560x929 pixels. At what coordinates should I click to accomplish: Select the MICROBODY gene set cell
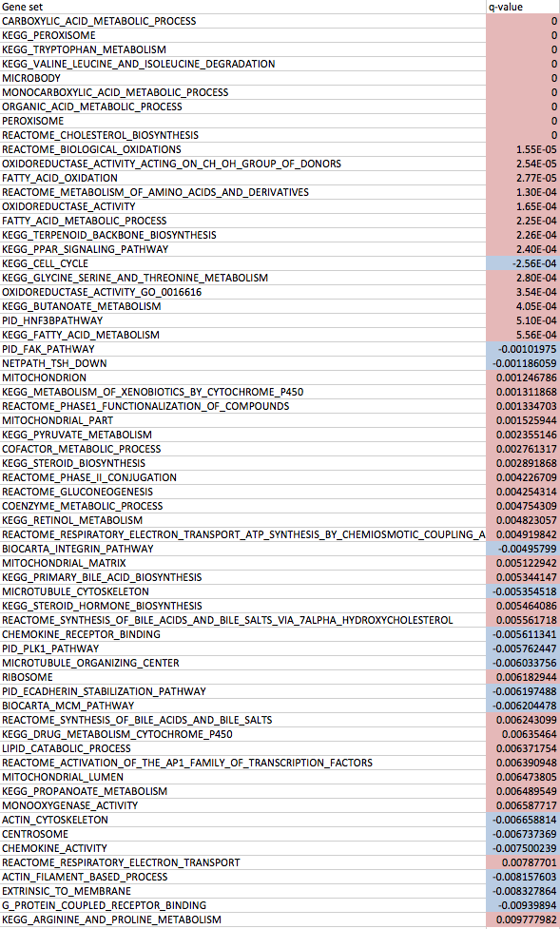coord(242,78)
